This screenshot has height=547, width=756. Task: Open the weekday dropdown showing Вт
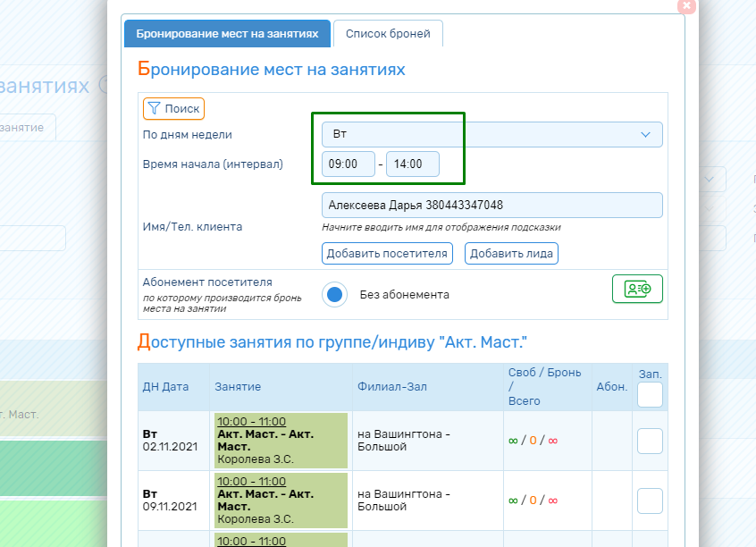492,135
